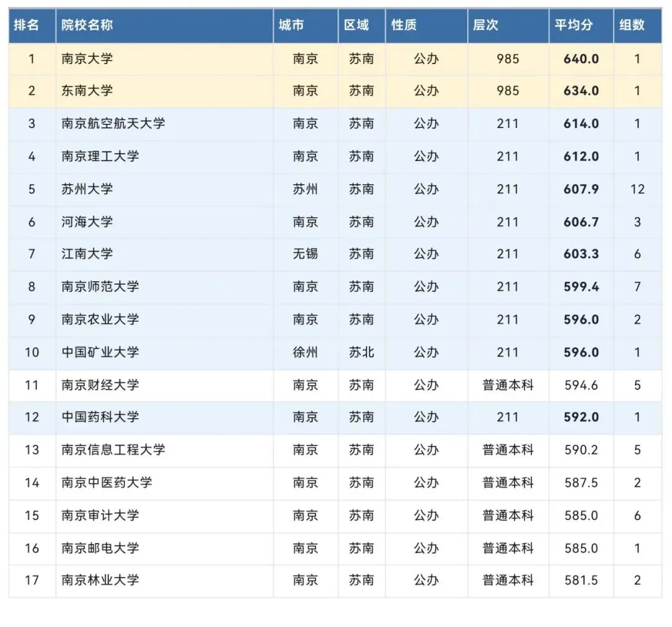
Task: Select the 东南大学 row name
Action: pyautogui.click(x=87, y=91)
